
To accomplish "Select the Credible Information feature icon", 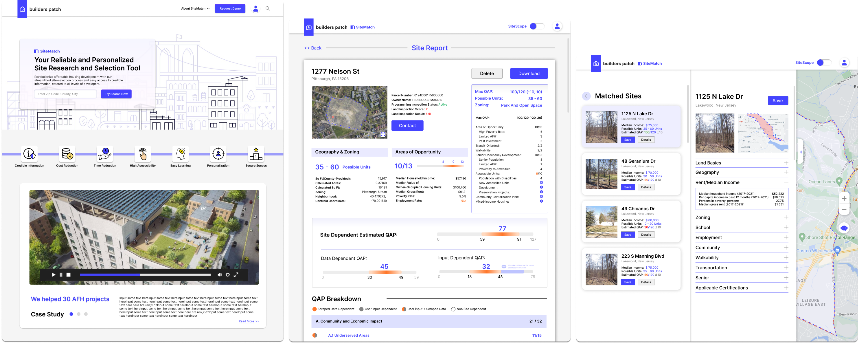I will 29,154.
